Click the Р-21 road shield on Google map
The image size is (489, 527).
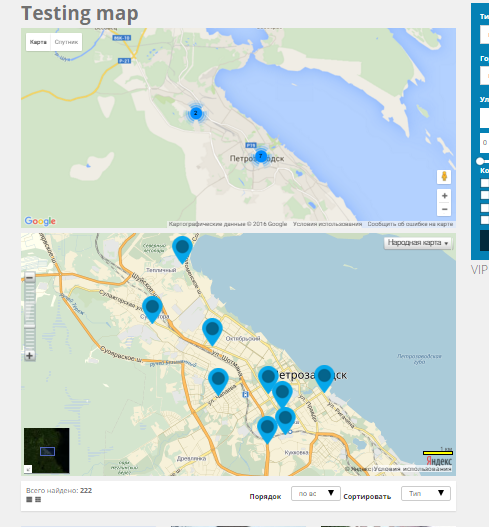coord(124,61)
